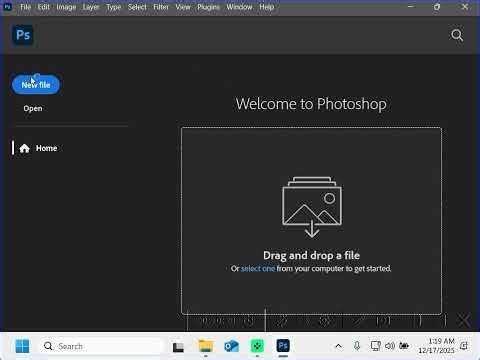
Task: Open the Image menu
Action: point(66,7)
